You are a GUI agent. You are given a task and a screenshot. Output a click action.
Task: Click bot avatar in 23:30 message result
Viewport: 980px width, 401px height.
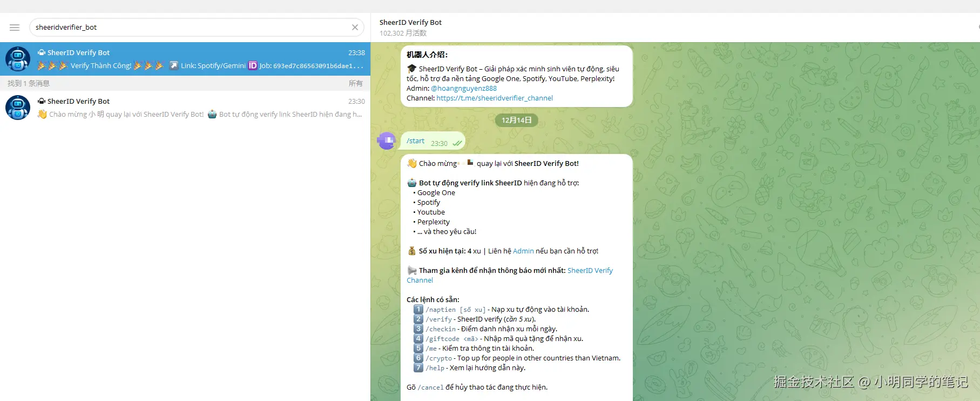18,108
